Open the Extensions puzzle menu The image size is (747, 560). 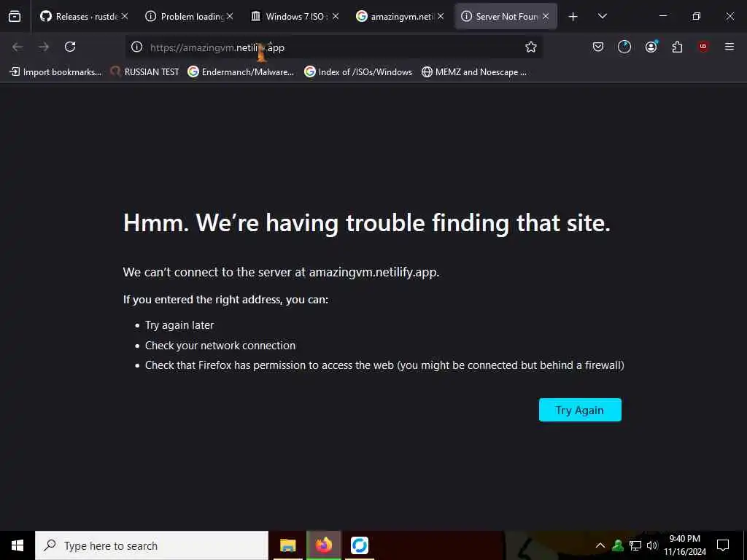(677, 47)
